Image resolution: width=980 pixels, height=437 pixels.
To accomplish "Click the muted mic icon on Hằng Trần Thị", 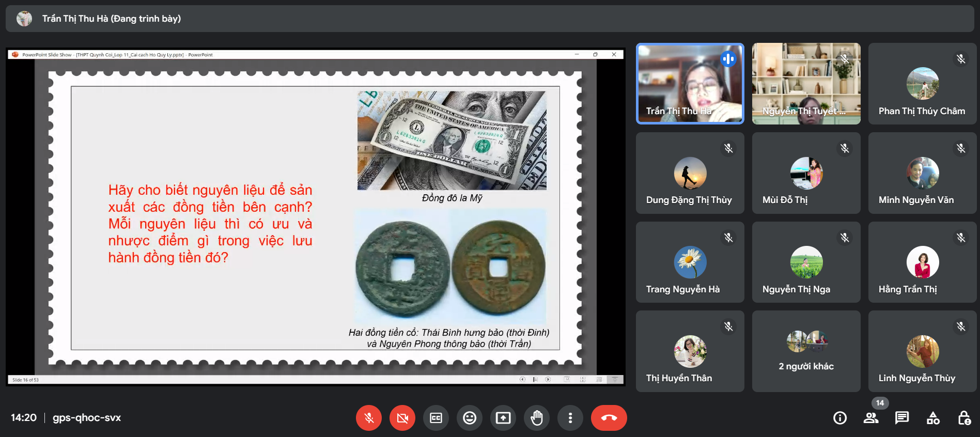I will click(961, 238).
